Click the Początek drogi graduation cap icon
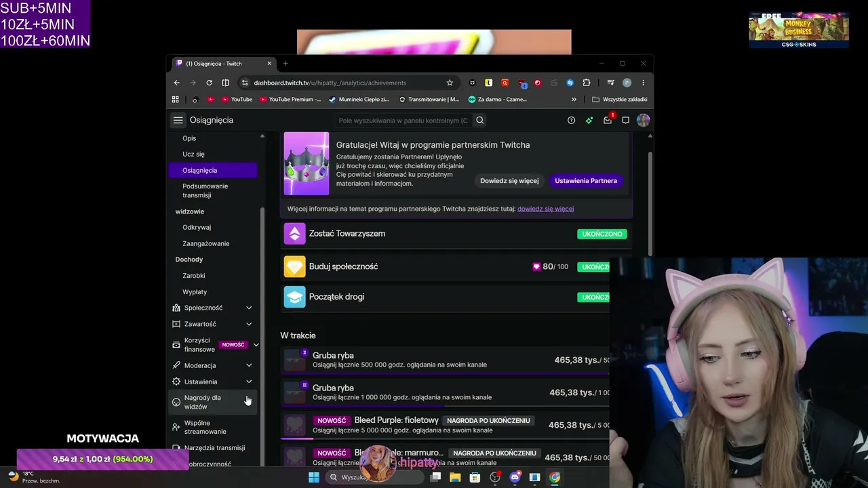The height and width of the screenshot is (488, 868). pos(294,297)
